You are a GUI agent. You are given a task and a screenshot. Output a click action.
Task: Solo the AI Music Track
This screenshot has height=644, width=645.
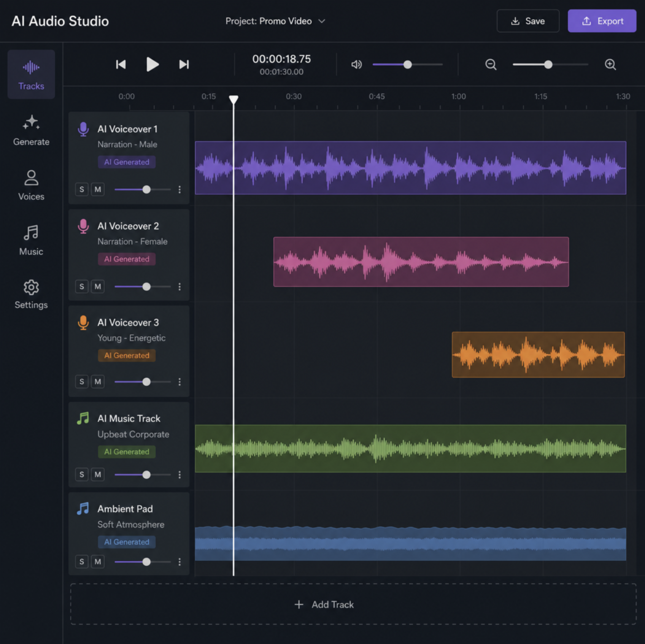pos(82,474)
